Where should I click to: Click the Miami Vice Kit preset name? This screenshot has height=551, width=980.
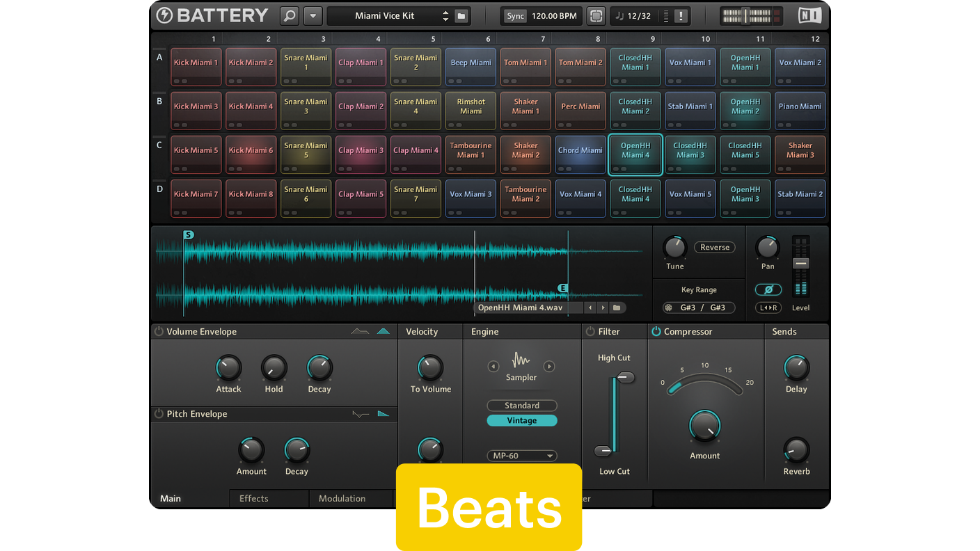384,15
